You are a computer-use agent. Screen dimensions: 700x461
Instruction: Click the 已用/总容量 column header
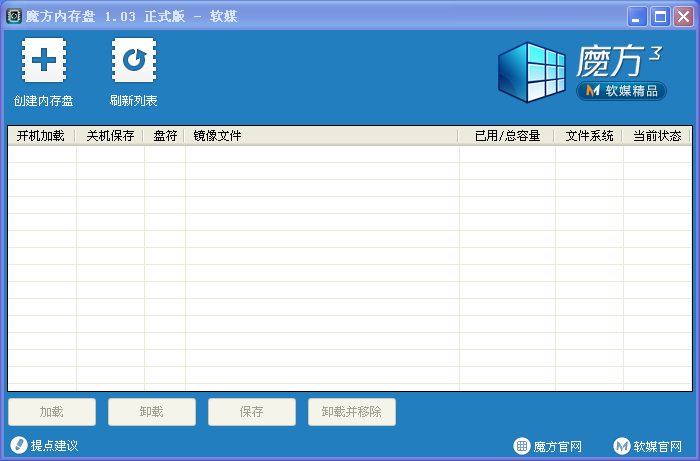point(507,136)
